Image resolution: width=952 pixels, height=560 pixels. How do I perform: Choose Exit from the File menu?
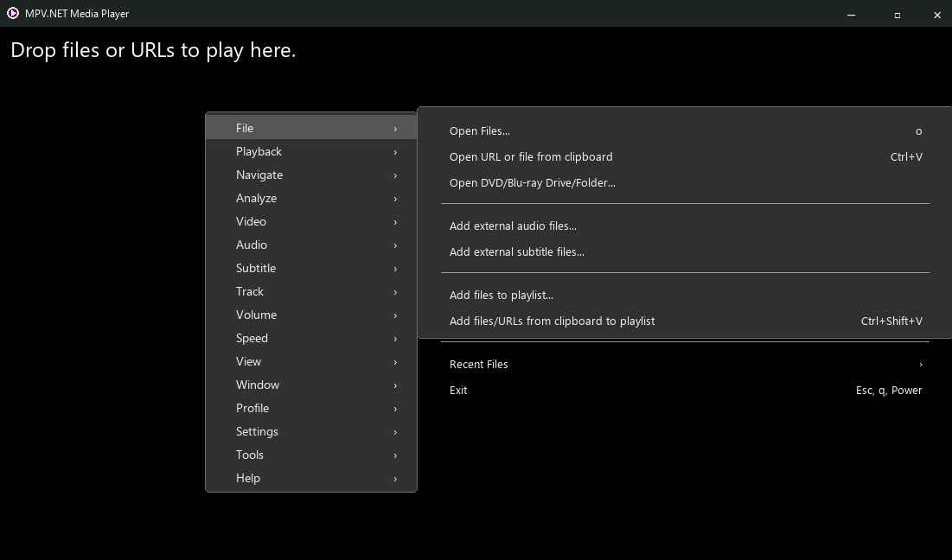click(x=685, y=391)
